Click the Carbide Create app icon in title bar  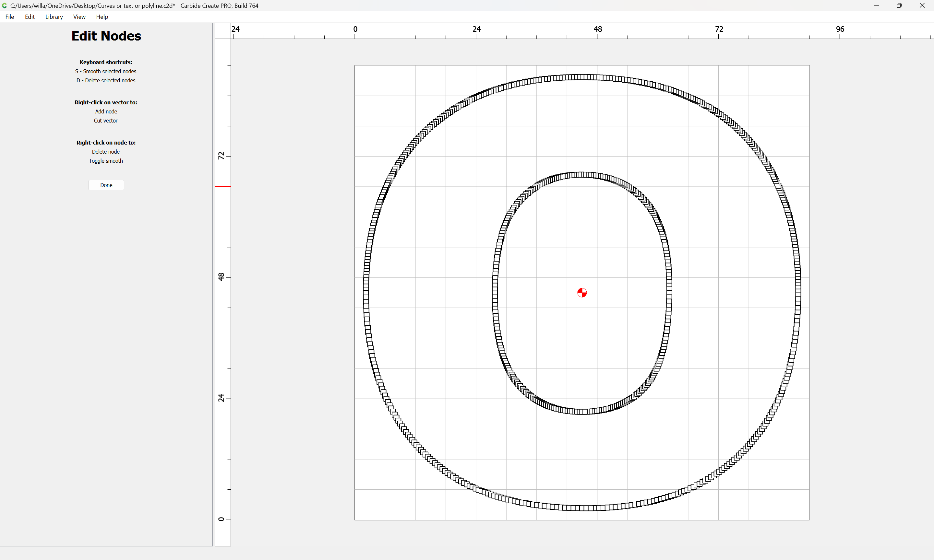click(5, 5)
